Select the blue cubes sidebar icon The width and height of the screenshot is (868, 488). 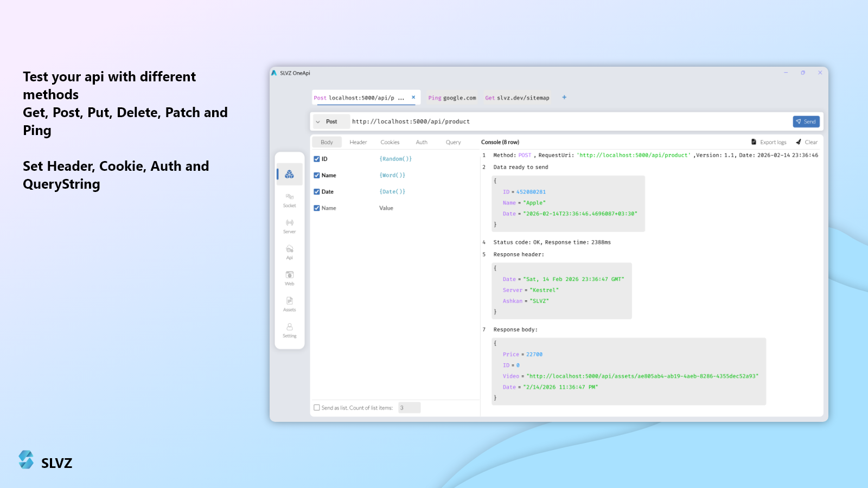pyautogui.click(x=289, y=174)
